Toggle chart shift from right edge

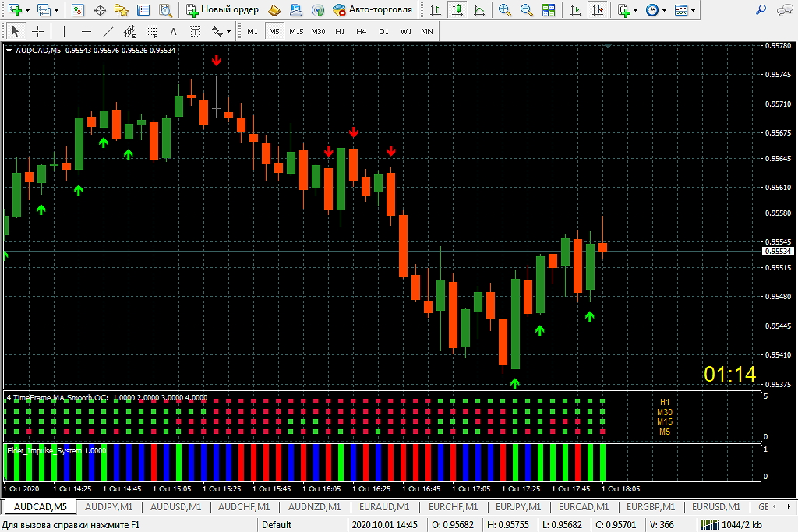(x=598, y=9)
